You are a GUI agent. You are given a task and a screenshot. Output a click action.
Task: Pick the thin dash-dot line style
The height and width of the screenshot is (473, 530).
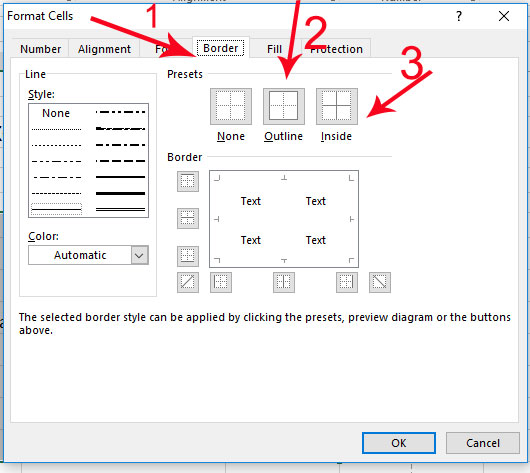(56, 177)
